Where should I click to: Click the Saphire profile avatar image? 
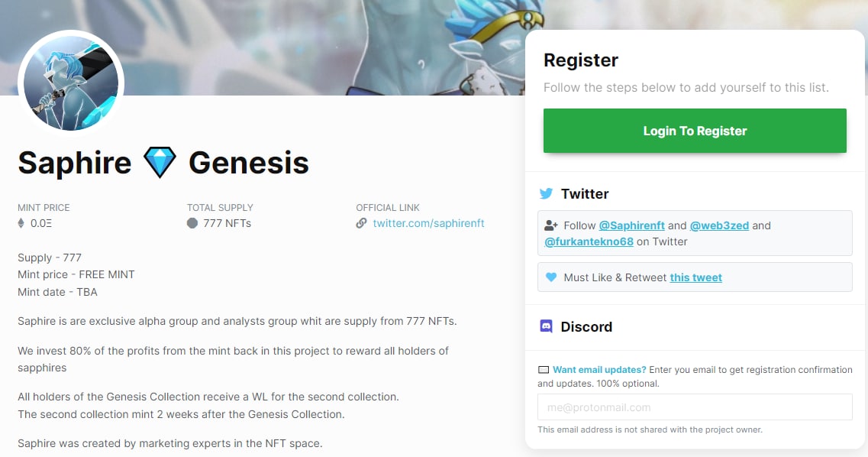[71, 83]
